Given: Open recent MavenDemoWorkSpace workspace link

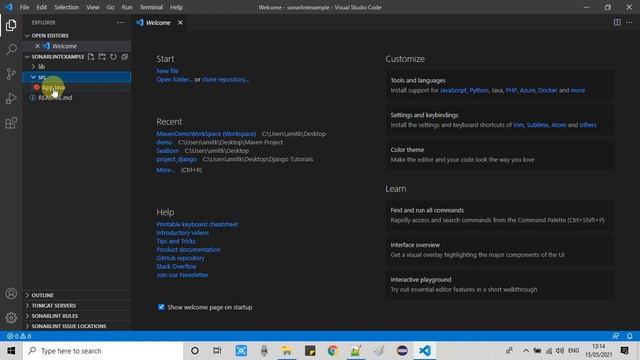Looking at the screenshot, I should click(206, 134).
